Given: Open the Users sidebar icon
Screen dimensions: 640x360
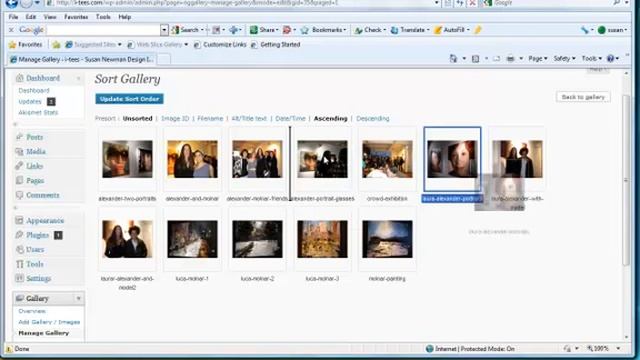Looking at the screenshot, I should (x=19, y=249).
